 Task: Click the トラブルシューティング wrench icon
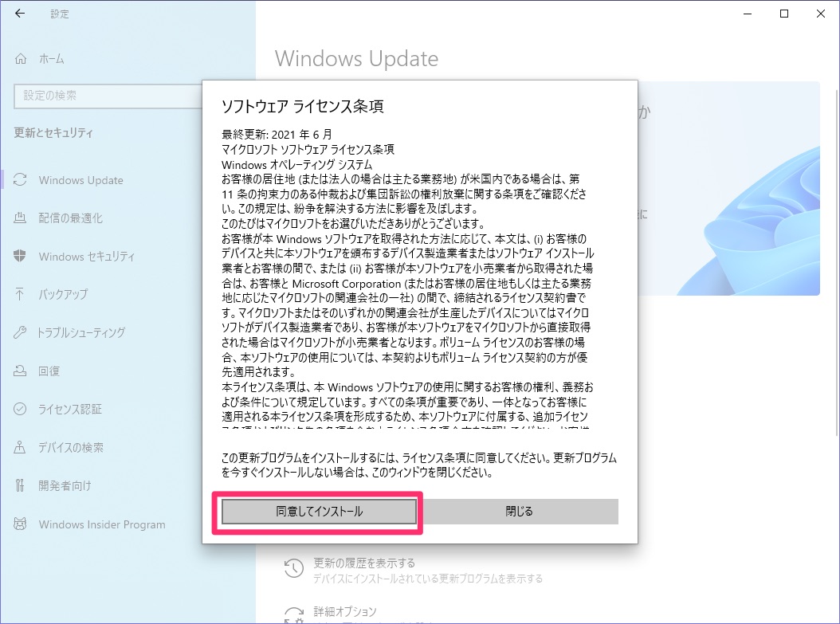click(21, 332)
